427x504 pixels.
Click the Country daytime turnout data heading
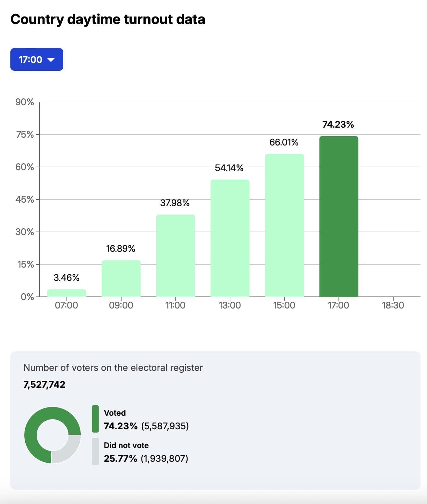[108, 19]
